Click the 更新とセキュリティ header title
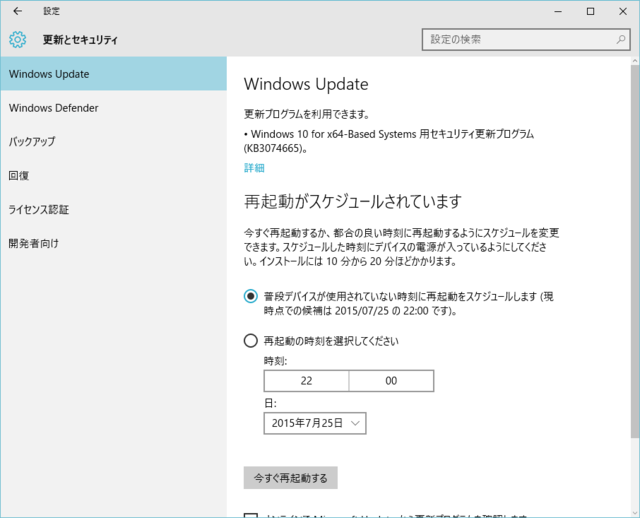Image resolution: width=640 pixels, height=518 pixels. (80, 40)
